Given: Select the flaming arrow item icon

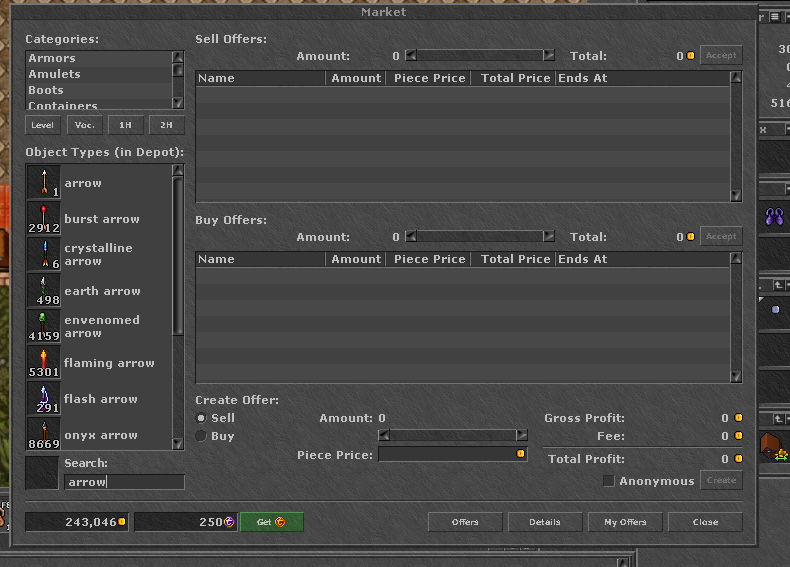Looking at the screenshot, I should (x=44, y=362).
